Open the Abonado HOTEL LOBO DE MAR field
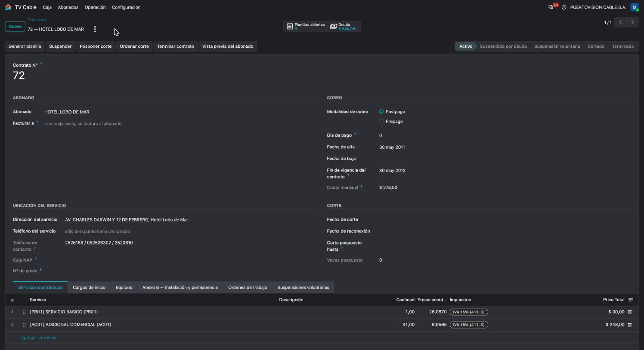This screenshot has width=644, height=350. pyautogui.click(x=180, y=112)
